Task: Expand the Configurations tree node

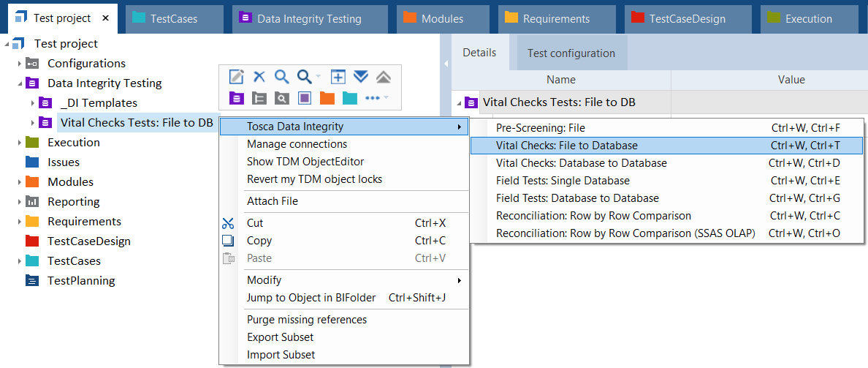Action: click(x=20, y=64)
